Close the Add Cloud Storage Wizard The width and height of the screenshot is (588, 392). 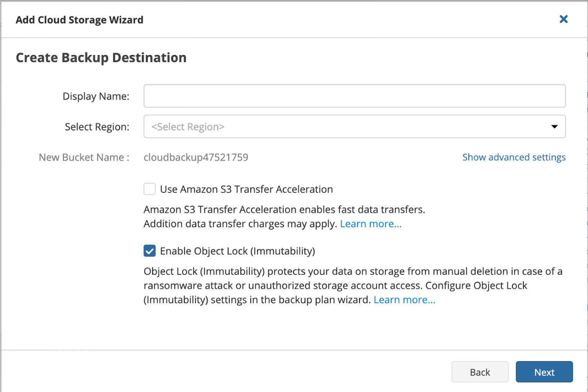coord(563,19)
